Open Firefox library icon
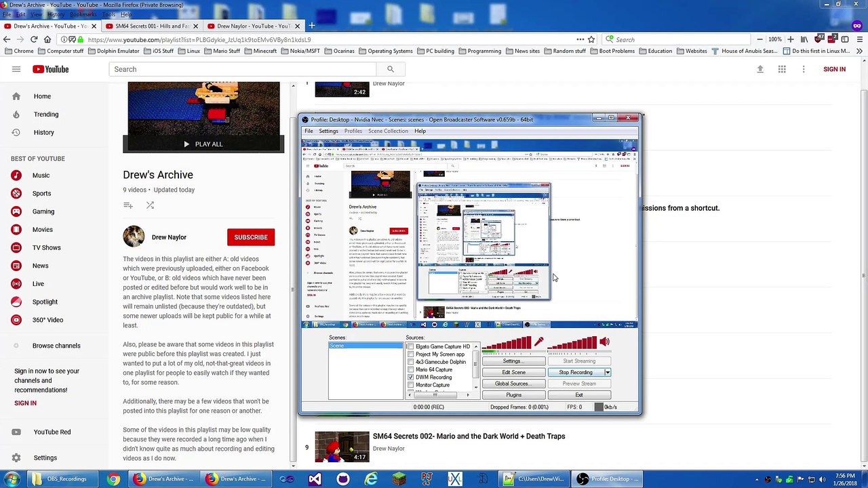 805,39
